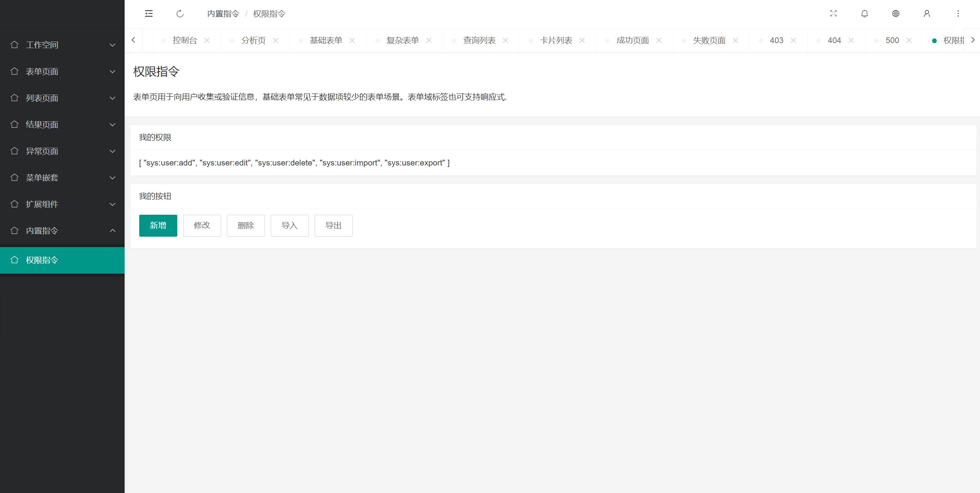
Task: Enter fullscreen mode via header icon
Action: 833,14
